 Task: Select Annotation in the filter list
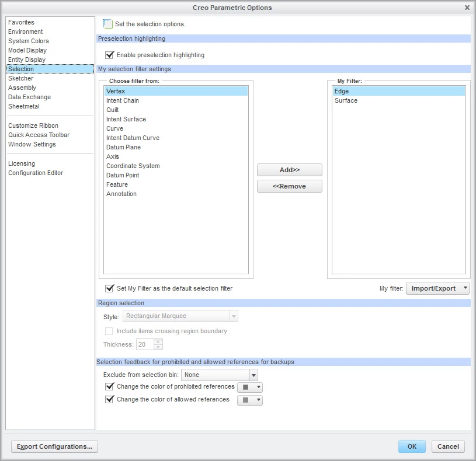(176, 194)
